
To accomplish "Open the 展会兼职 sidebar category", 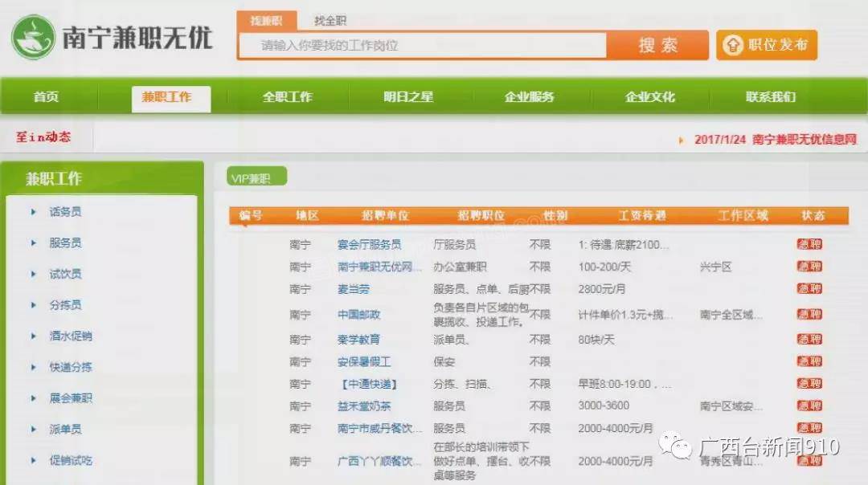I will tap(70, 398).
